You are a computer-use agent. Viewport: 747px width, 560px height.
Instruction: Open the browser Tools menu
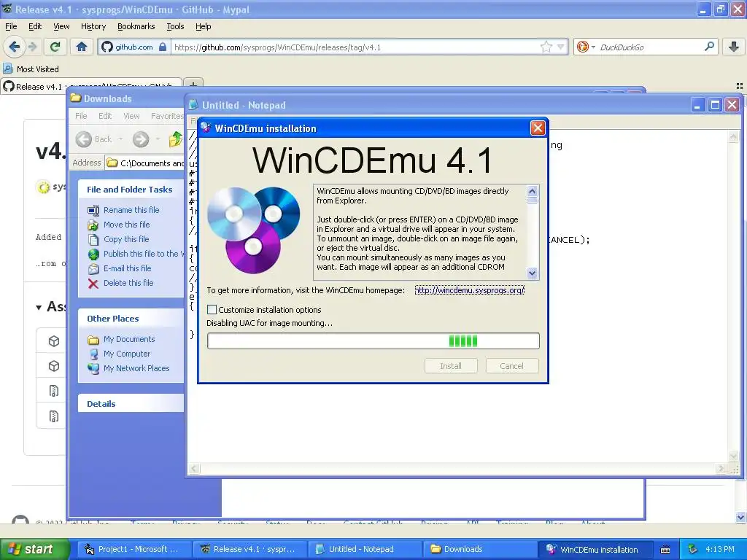[x=175, y=26]
